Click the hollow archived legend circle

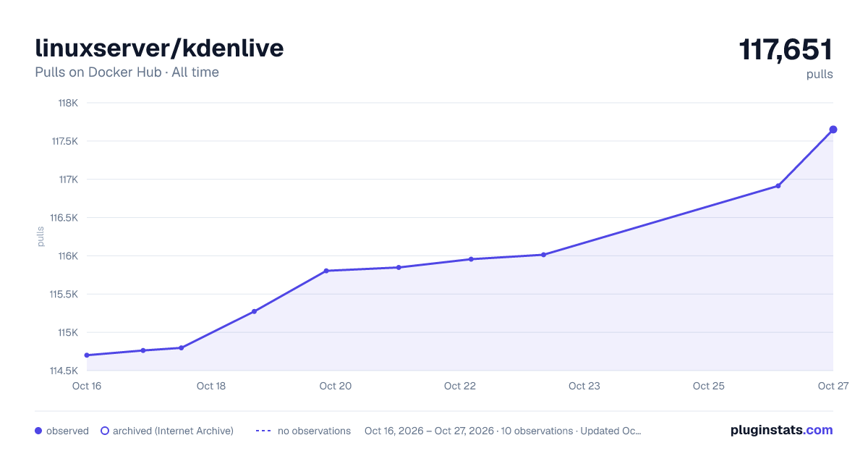click(104, 431)
